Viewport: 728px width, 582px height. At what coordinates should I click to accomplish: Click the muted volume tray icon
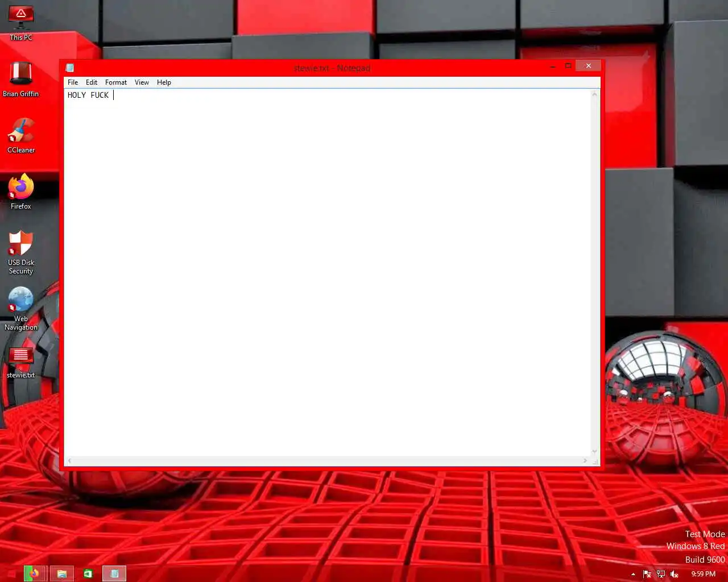point(675,574)
